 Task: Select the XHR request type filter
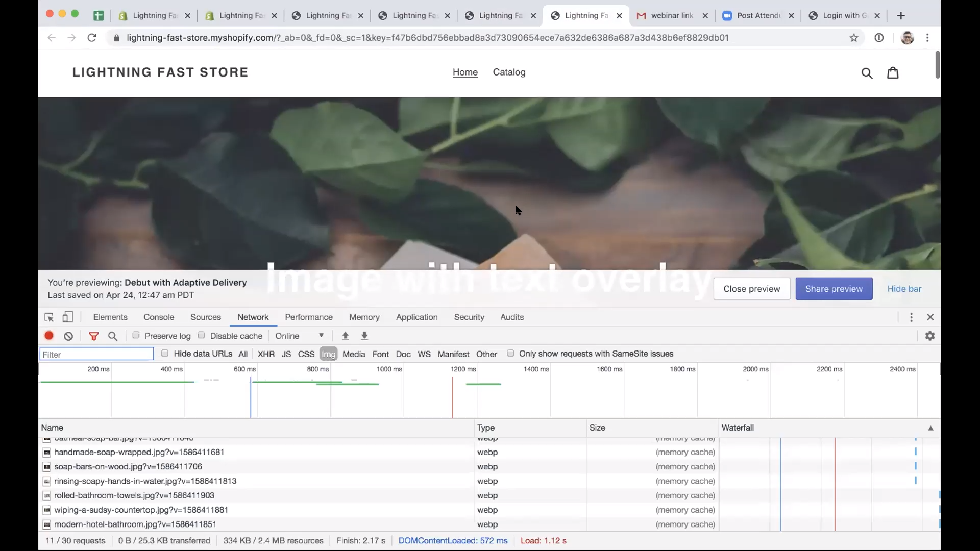(x=266, y=354)
